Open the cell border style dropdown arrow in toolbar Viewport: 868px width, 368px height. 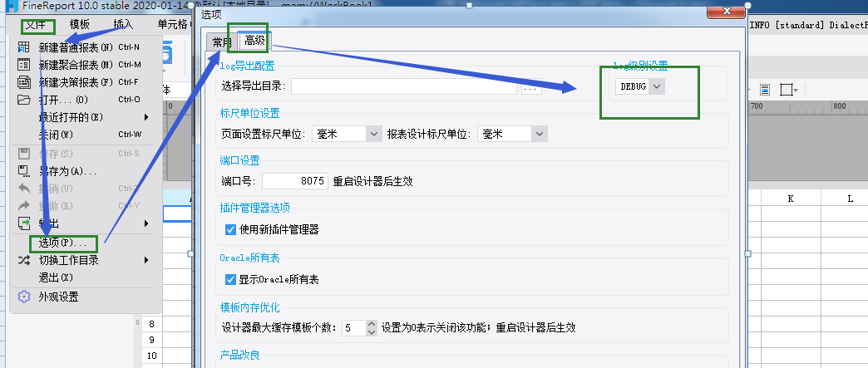pos(796,90)
